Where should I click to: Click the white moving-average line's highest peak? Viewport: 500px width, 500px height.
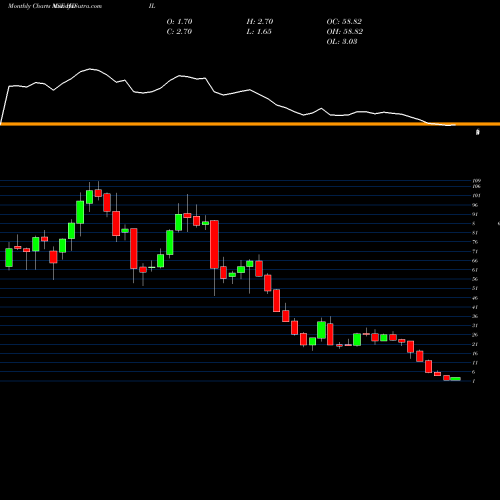click(90, 69)
